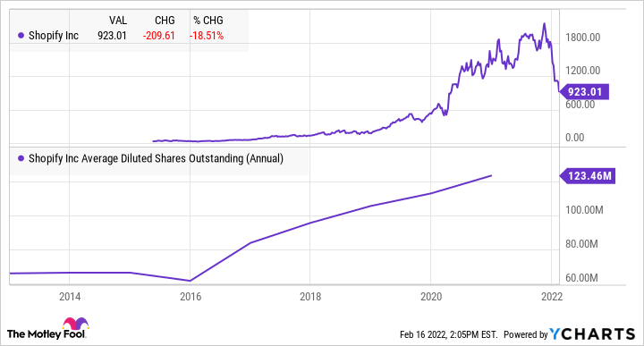Click the 923.01 price flag marker
This screenshot has width=644, height=346.
click(584, 91)
